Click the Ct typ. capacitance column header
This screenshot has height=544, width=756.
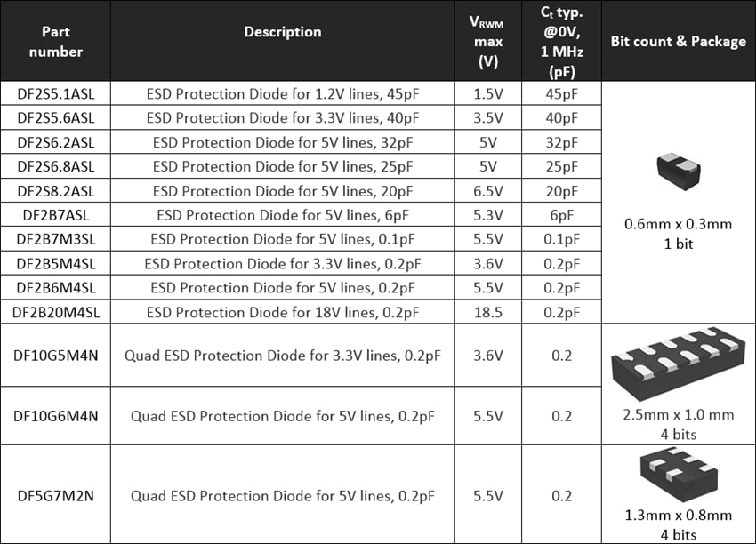click(x=561, y=42)
